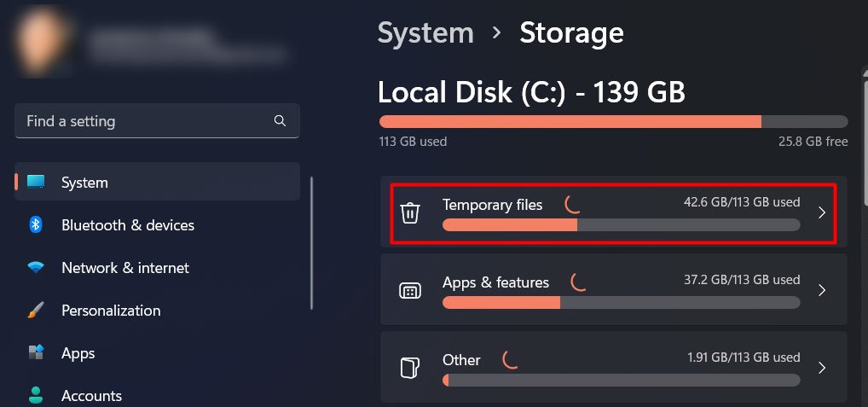
Task: Click the trash can Temporary files icon
Action: click(x=410, y=213)
